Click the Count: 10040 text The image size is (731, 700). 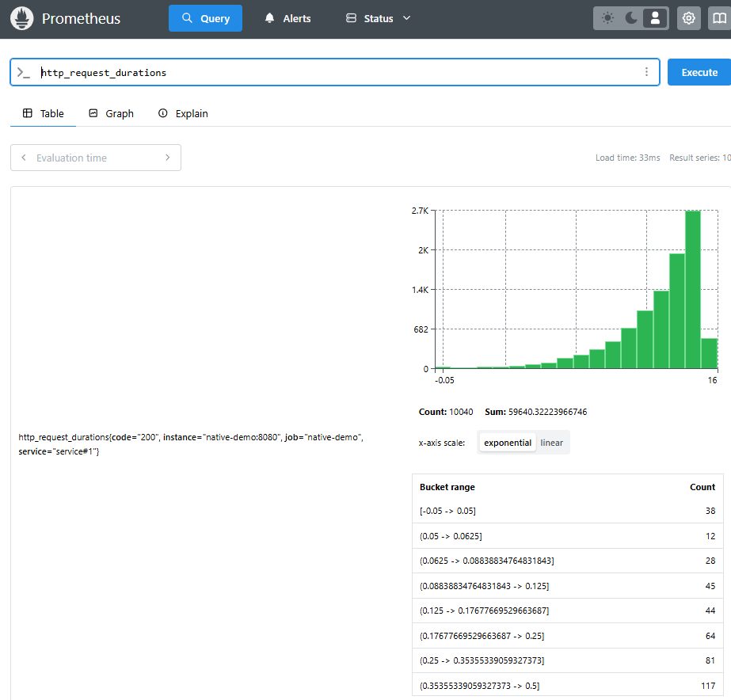[446, 412]
